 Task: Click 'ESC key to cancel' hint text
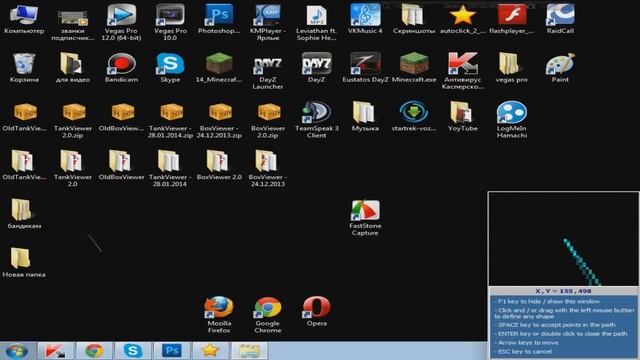(524, 351)
